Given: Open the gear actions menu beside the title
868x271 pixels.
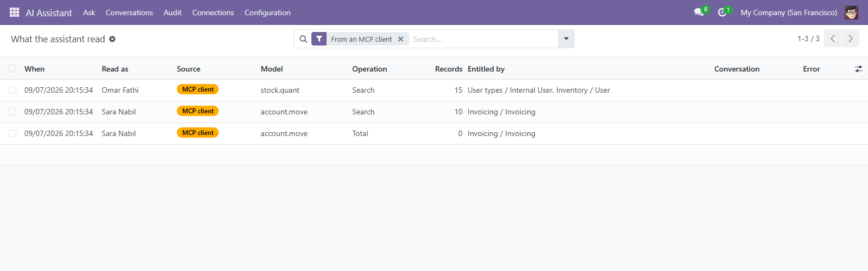Looking at the screenshot, I should click(112, 39).
